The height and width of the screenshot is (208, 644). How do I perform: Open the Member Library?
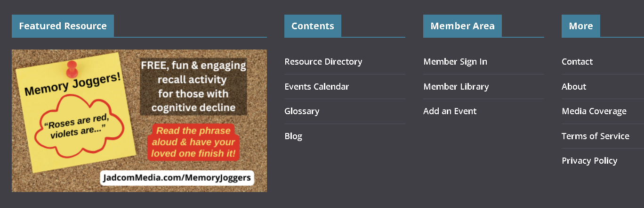pos(456,87)
